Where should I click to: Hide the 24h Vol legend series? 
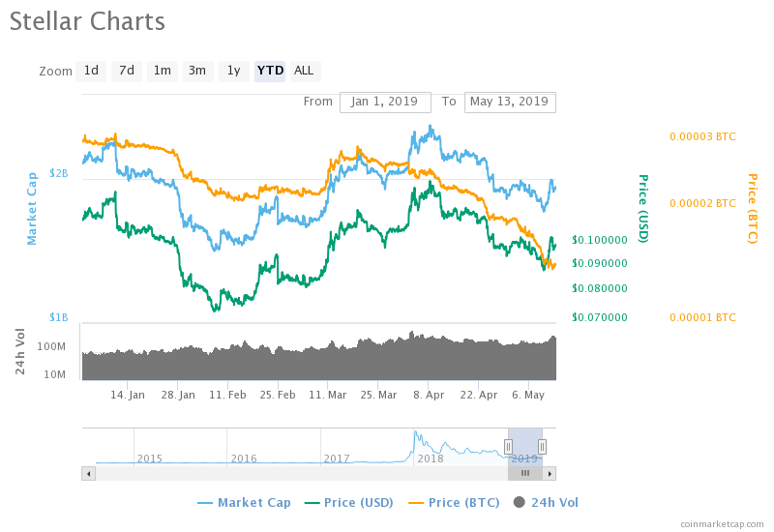point(547,502)
